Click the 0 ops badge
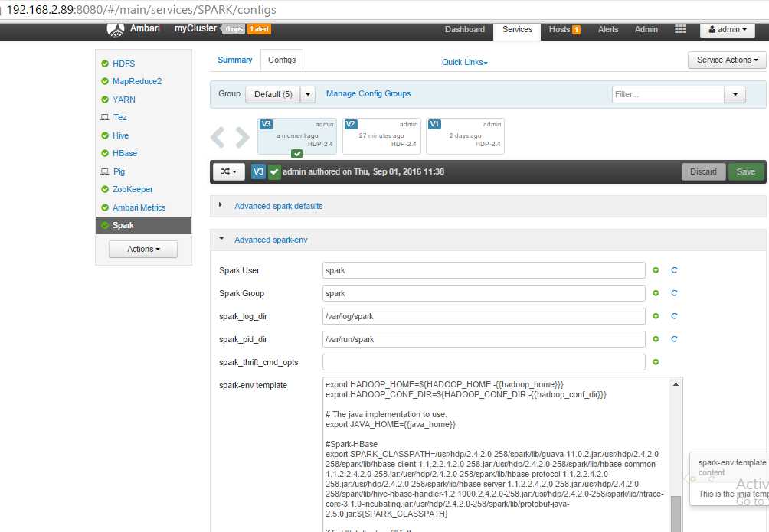Screen dimensions: 769x532 [x=234, y=29]
